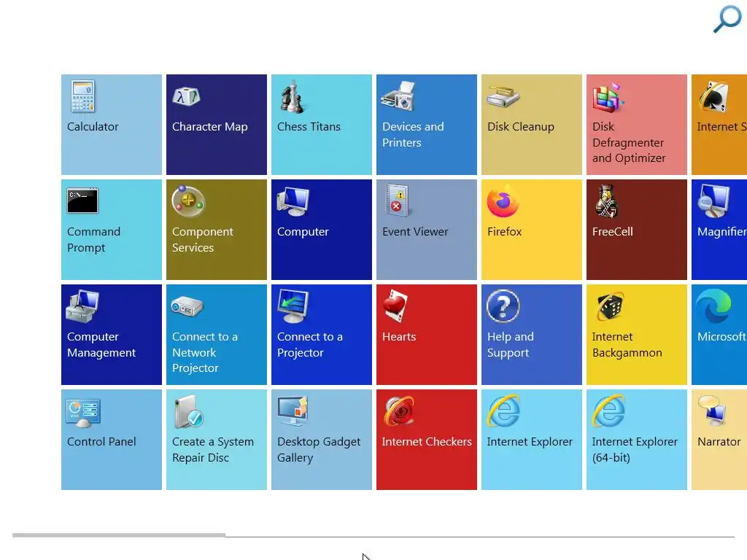The width and height of the screenshot is (747, 560).
Task: Open the Microsoft Edge tile
Action: tap(719, 335)
